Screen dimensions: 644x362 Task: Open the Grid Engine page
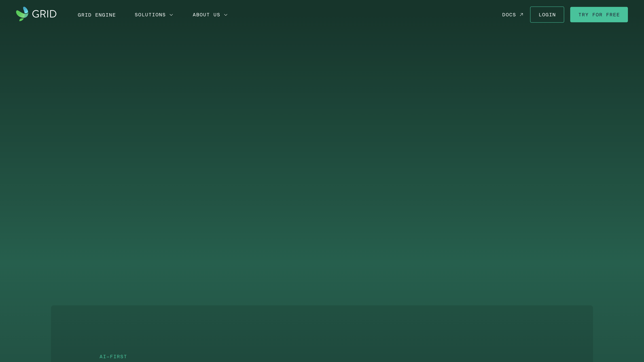point(97,15)
